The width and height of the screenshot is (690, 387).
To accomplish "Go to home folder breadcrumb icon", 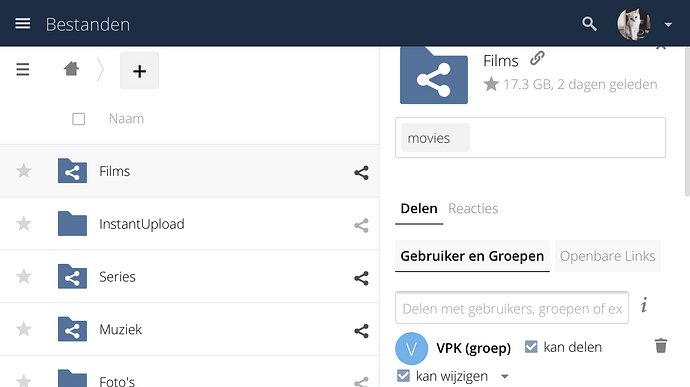I will 71,69.
